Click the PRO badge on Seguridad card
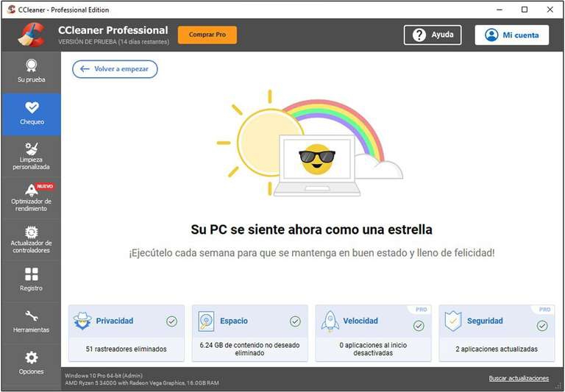This screenshot has height=392, width=565. [545, 310]
